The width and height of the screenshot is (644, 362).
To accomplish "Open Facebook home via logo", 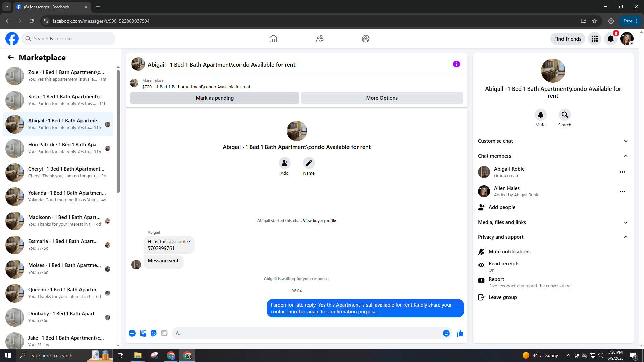I will pyautogui.click(x=12, y=39).
